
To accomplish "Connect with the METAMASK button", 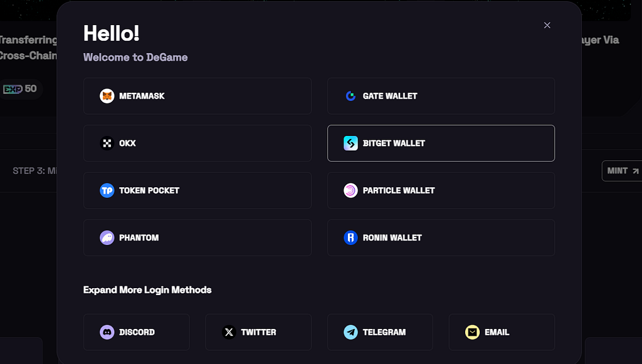I will click(197, 96).
